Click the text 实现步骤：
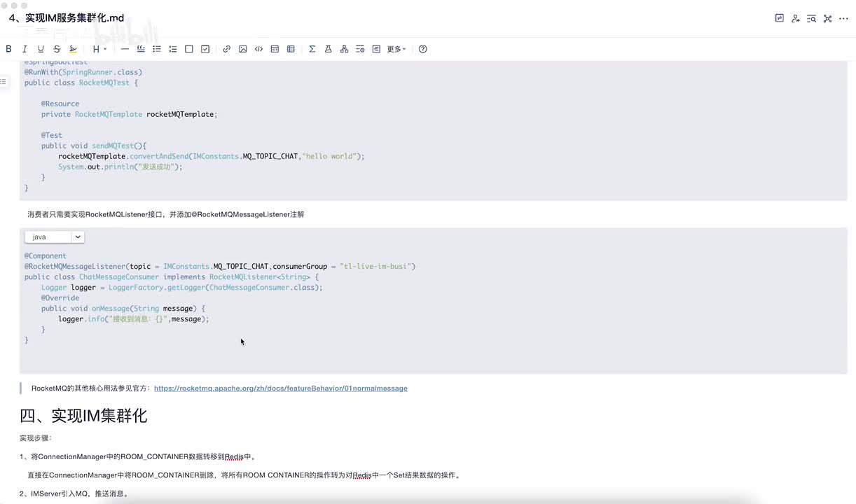 pos(36,438)
